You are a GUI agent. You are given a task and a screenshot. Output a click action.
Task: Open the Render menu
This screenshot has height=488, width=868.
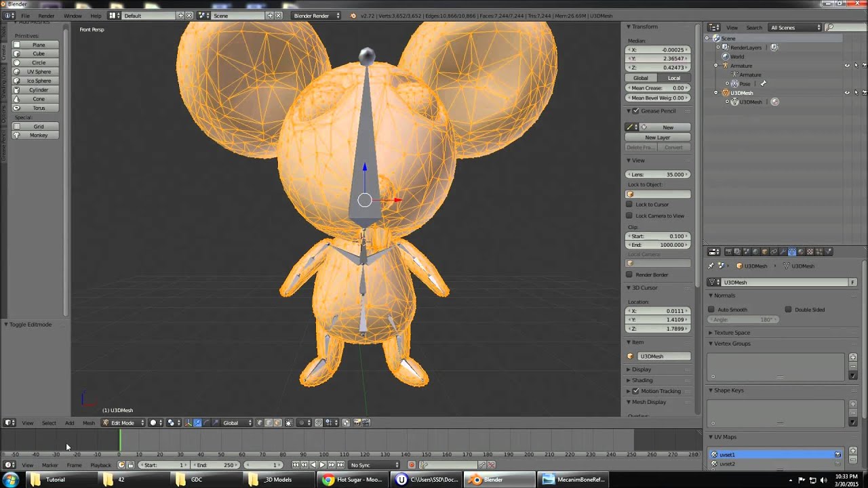[x=47, y=16]
